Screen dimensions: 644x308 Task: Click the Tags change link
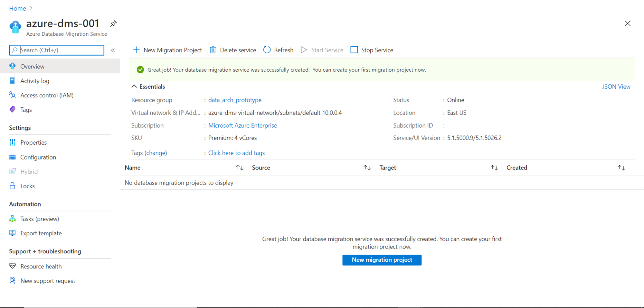pyautogui.click(x=156, y=153)
